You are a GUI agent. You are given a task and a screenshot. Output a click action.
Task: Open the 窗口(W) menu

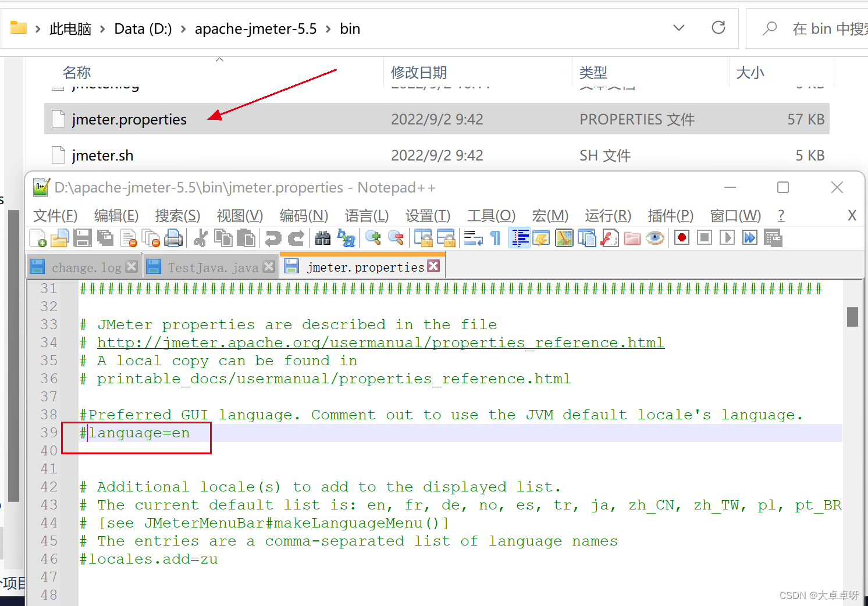735,216
